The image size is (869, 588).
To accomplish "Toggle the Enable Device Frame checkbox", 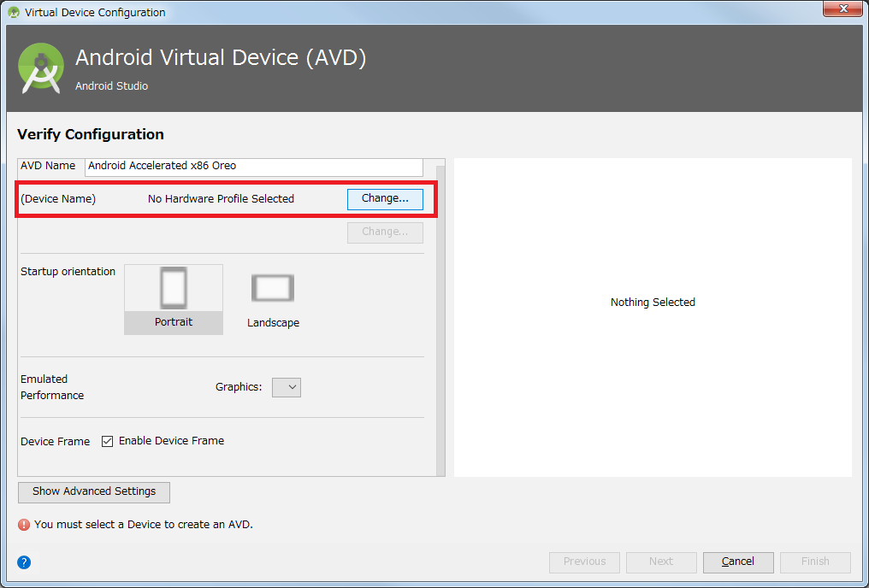I will click(108, 441).
